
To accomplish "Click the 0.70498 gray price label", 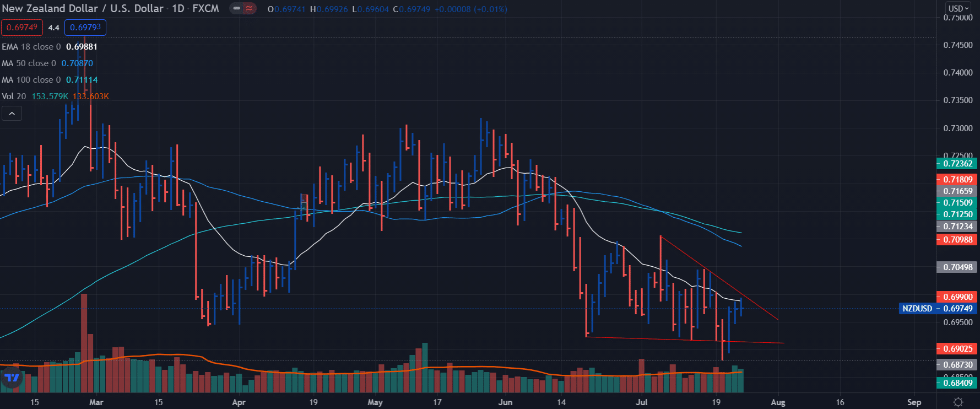I will click(957, 267).
